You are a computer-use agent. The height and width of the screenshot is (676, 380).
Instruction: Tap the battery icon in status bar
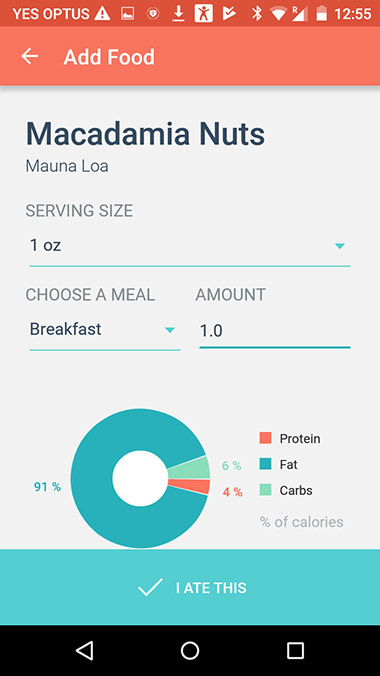coord(321,14)
